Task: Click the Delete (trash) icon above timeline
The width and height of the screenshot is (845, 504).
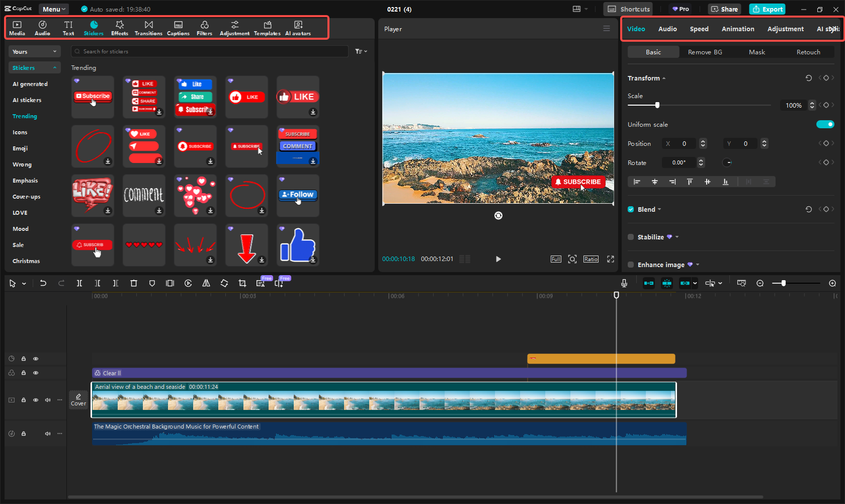Action: point(134,283)
